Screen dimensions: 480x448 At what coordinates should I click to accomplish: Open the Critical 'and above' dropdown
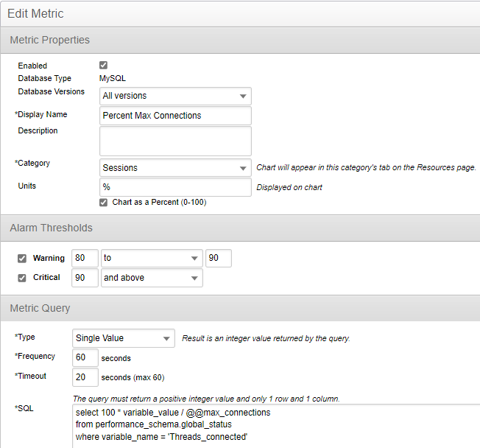coord(151,278)
